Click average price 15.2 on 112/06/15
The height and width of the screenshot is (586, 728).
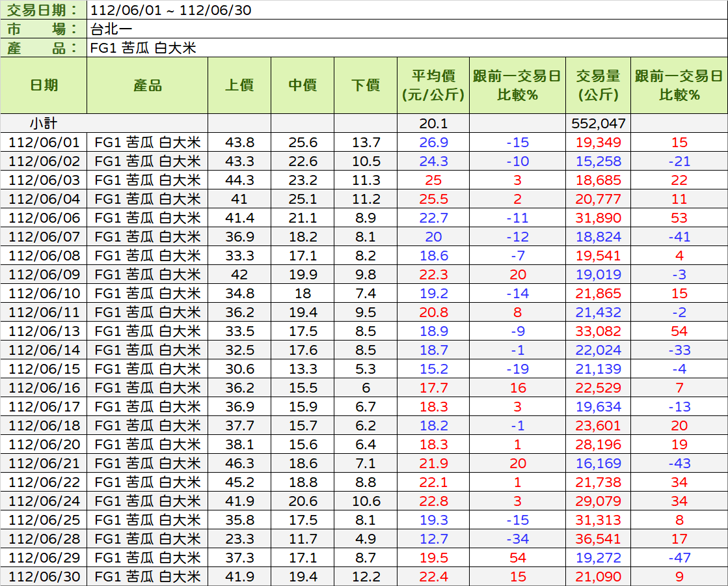point(433,369)
